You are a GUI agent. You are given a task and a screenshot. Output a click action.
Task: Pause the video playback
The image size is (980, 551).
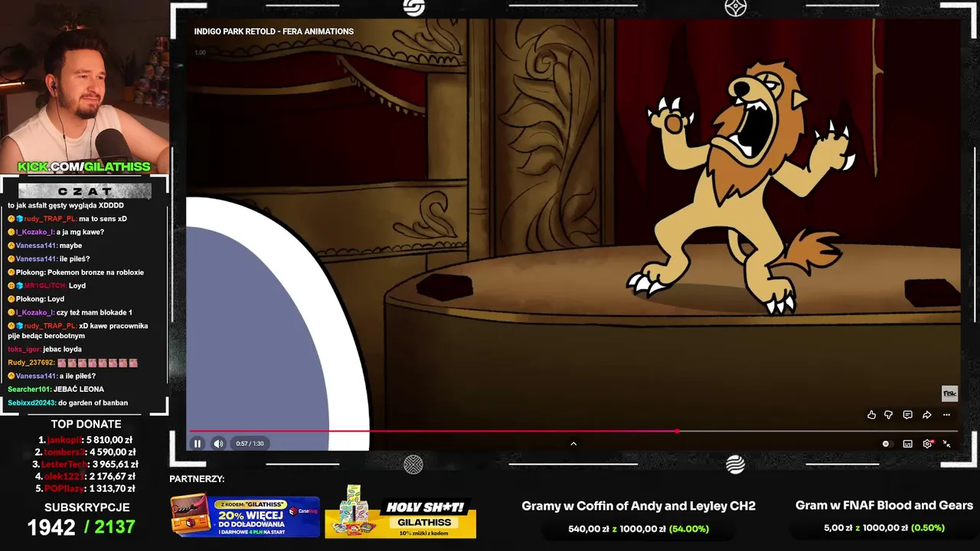click(198, 443)
